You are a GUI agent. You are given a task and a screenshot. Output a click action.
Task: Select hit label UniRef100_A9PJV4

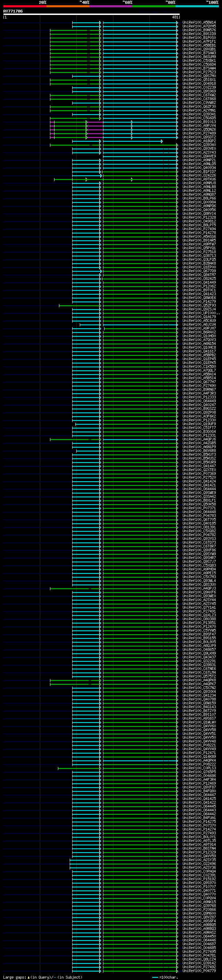pos(199,125)
